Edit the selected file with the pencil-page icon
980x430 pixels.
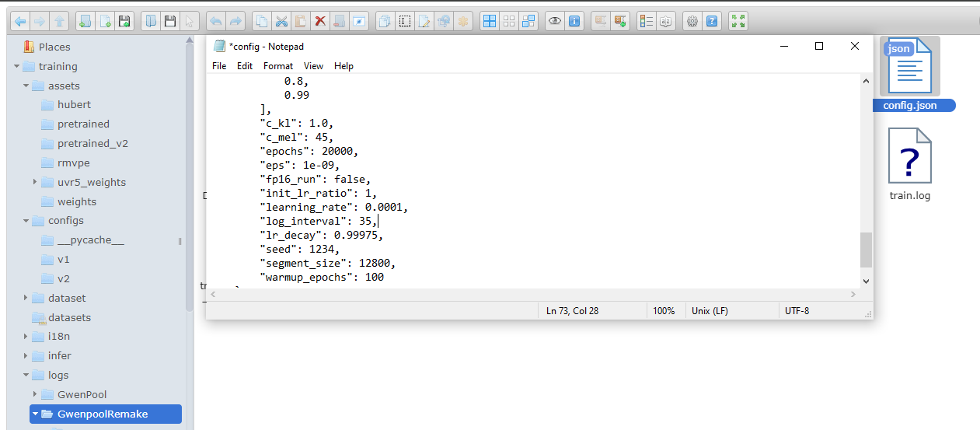point(424,21)
